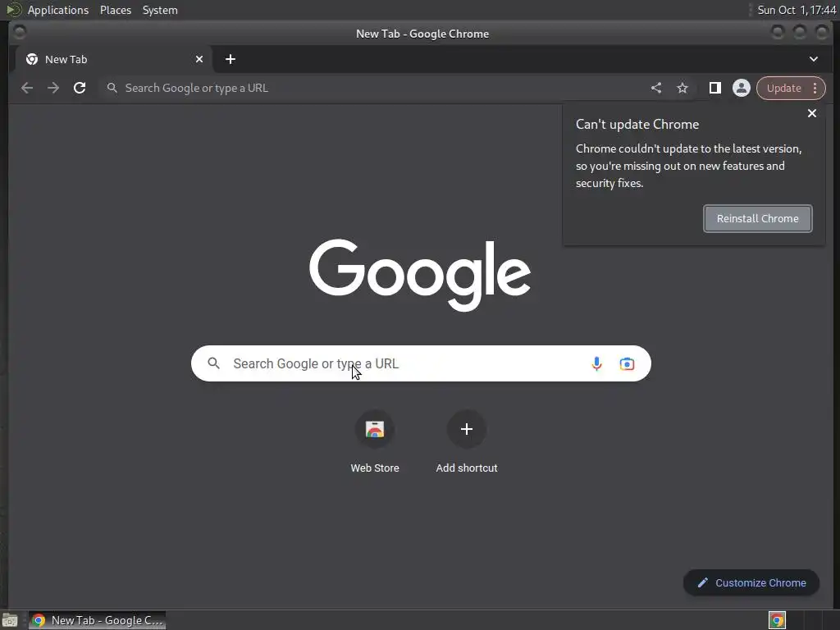Click show desktop icon in bottom panel
840x630 pixels.
pos(10,620)
